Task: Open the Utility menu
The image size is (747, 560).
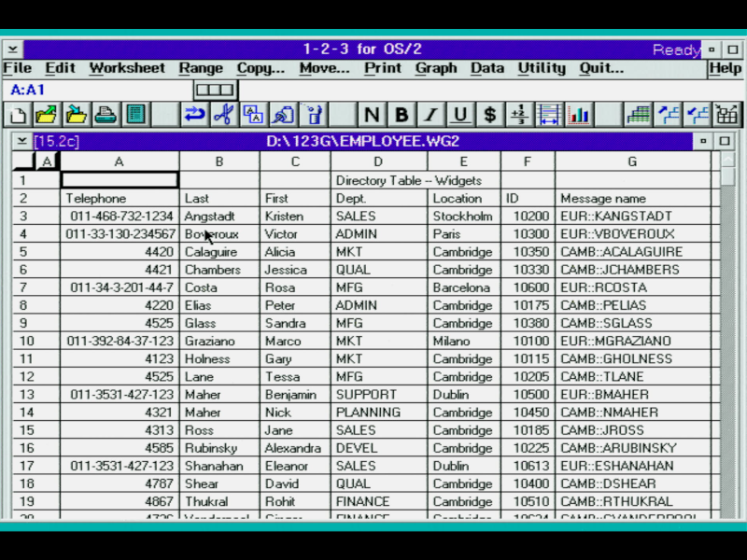Action: [542, 68]
